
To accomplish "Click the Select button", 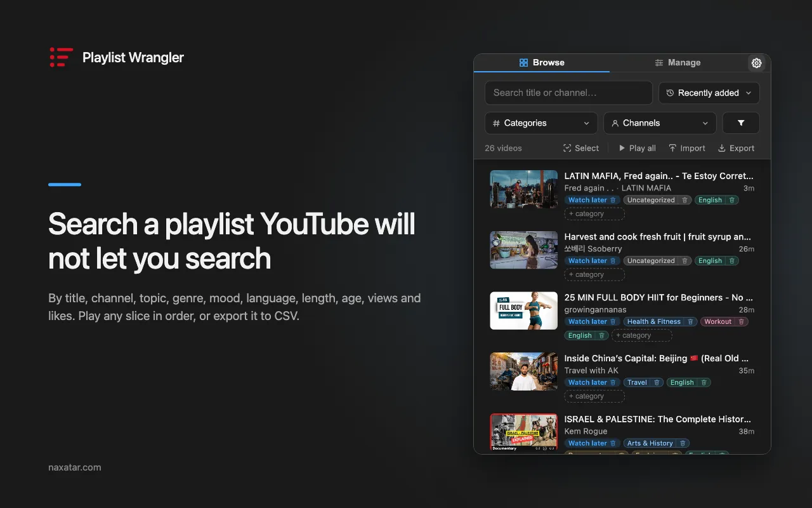I will 580,148.
